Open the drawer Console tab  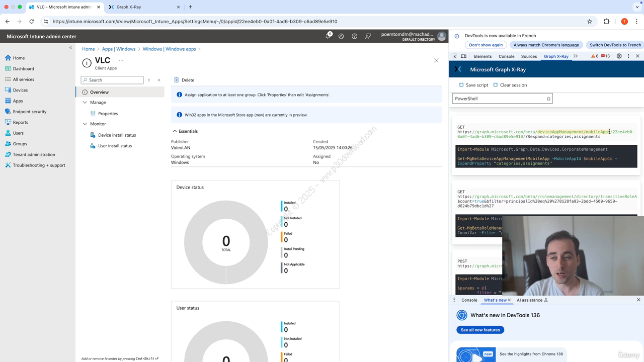tap(469, 300)
